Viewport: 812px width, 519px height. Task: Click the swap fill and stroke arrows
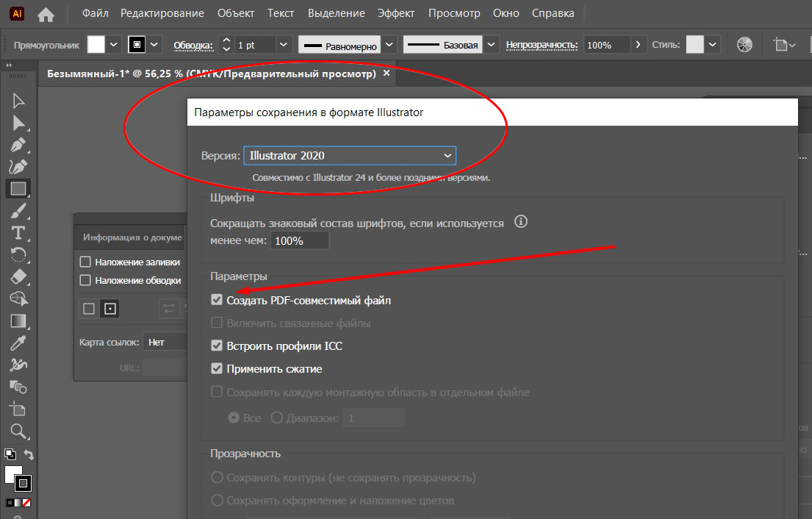pos(29,455)
